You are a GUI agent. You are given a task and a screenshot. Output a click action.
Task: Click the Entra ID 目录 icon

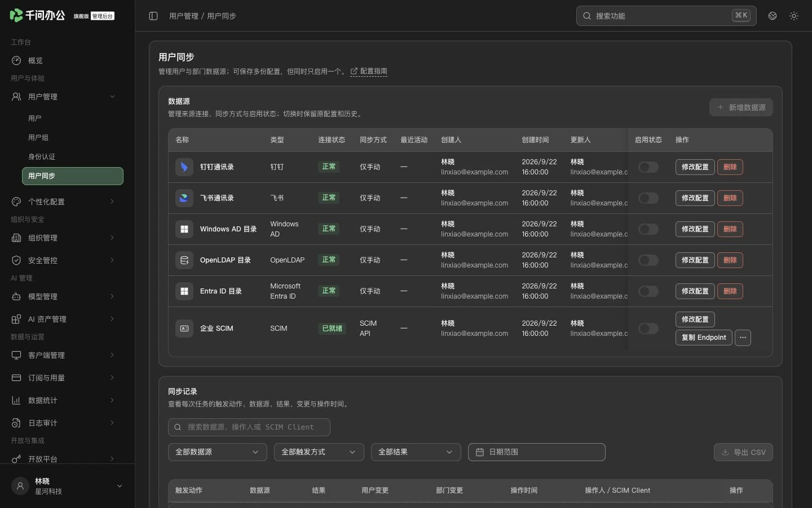[184, 291]
